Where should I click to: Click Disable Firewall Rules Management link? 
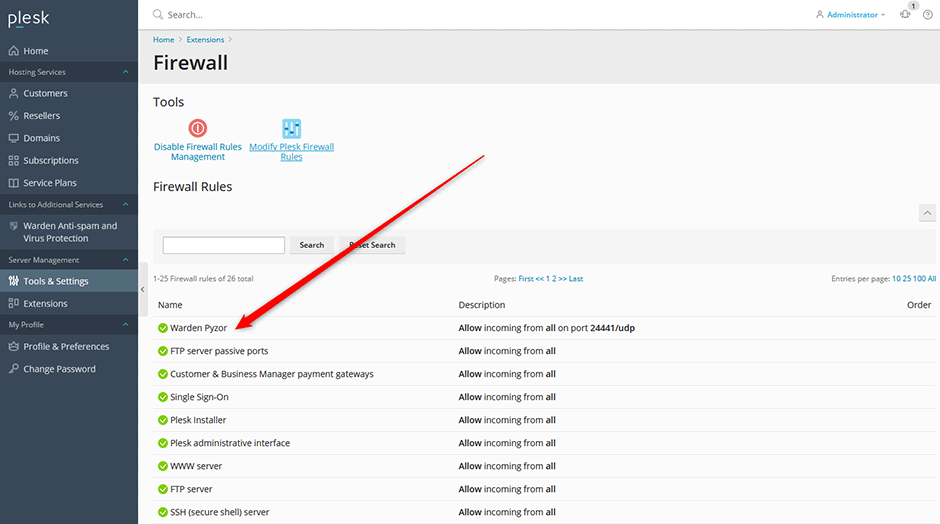coord(198,152)
